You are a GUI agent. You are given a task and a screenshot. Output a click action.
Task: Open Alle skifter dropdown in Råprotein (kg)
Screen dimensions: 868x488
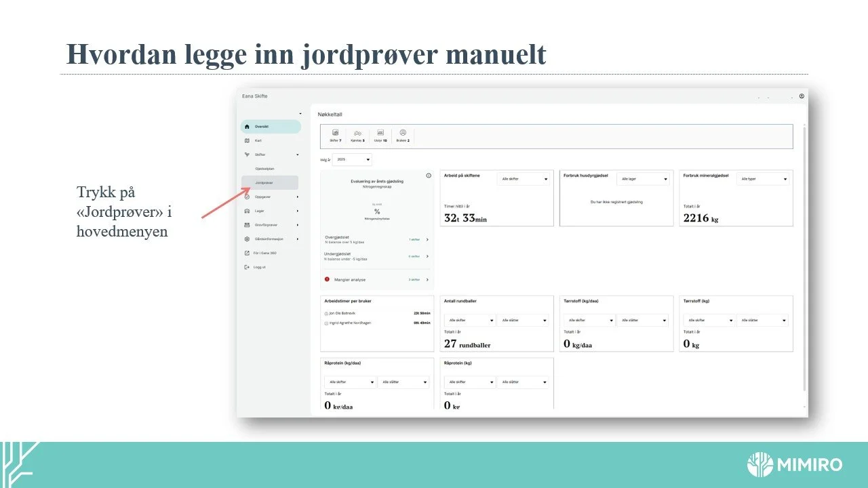coord(469,382)
